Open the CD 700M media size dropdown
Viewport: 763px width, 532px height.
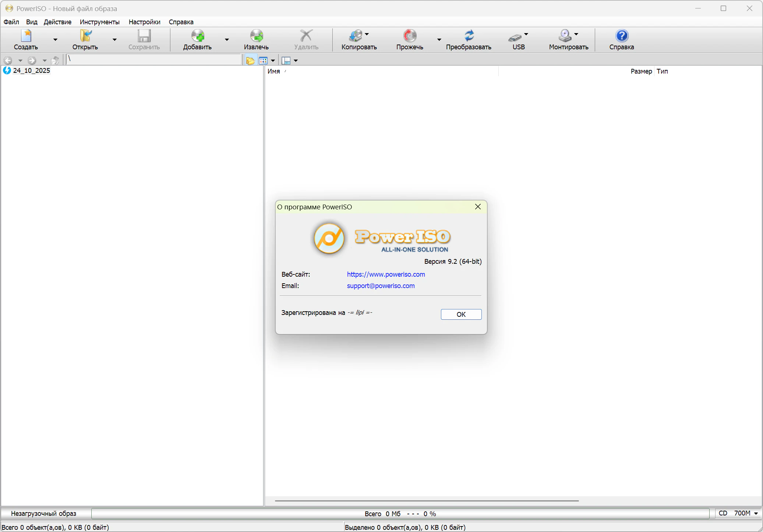(756, 513)
